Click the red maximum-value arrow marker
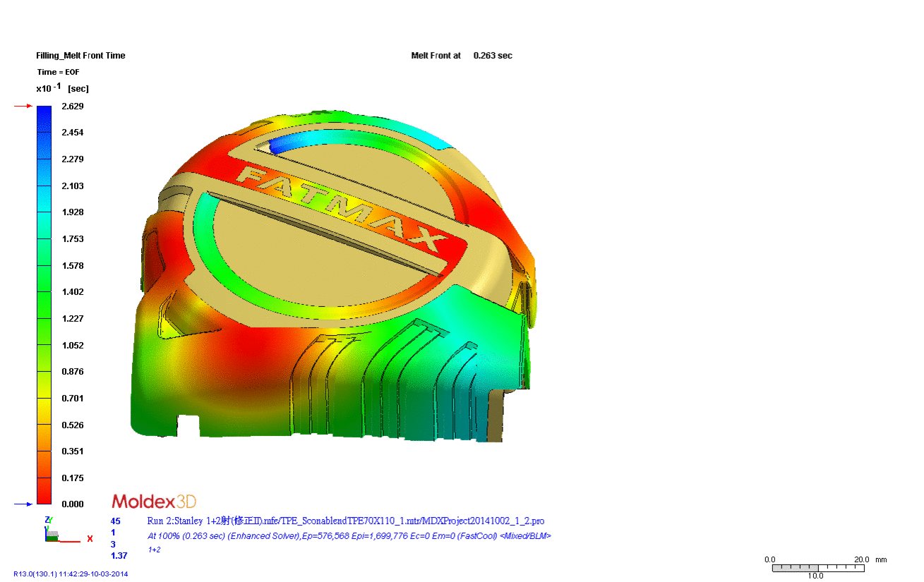This screenshot has height=582, width=924. [23, 106]
